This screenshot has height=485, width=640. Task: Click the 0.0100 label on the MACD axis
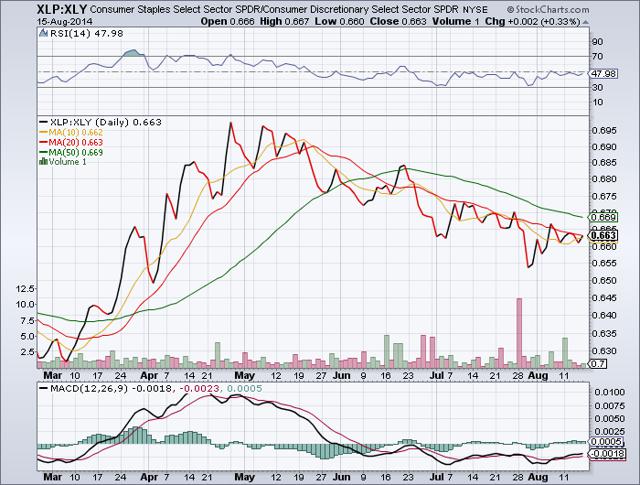click(609, 392)
